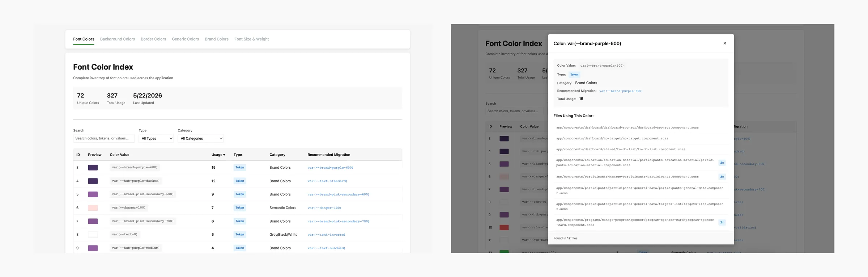Click the hub-purple-darker preview swatch in row 4
Viewport: 868px width, 277px height.
[x=93, y=181]
